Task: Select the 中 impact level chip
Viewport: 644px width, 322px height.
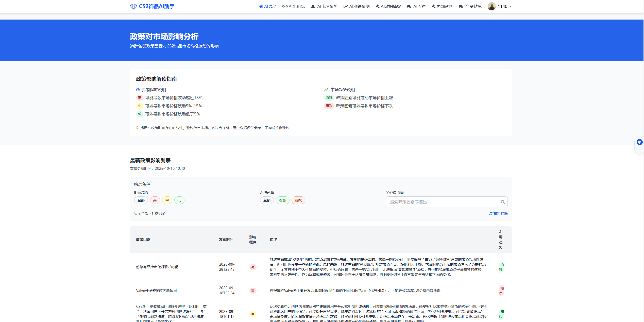Action: 167,200
